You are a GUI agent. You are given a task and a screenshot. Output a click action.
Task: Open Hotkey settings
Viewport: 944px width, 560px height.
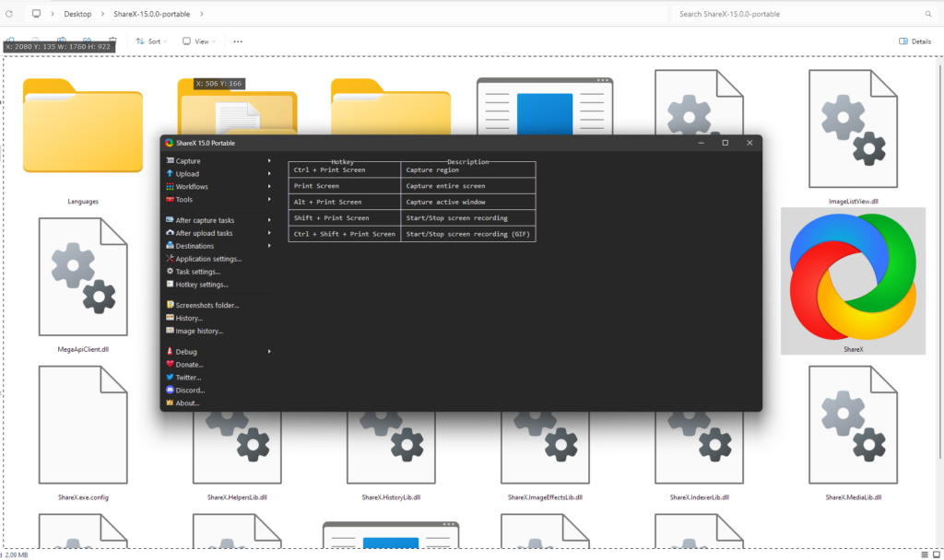click(x=201, y=285)
